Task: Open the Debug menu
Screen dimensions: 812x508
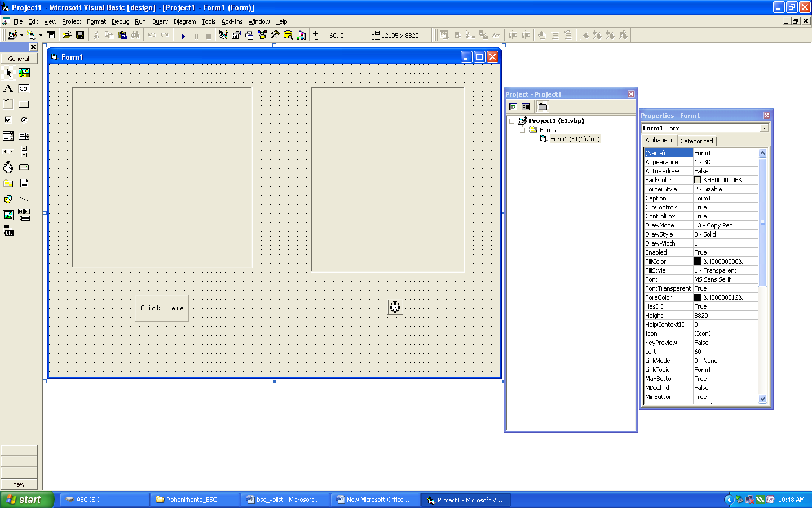Action: coord(120,21)
